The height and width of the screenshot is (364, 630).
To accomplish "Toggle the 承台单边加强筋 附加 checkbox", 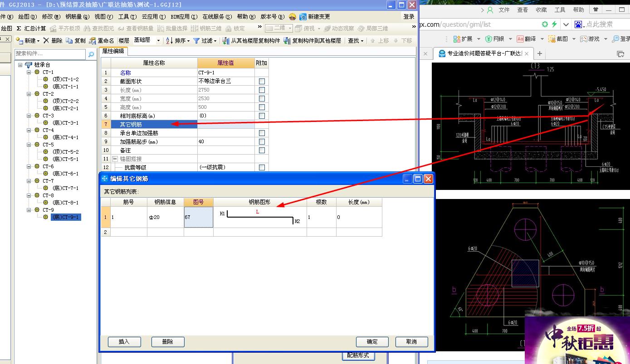I will pos(262,133).
